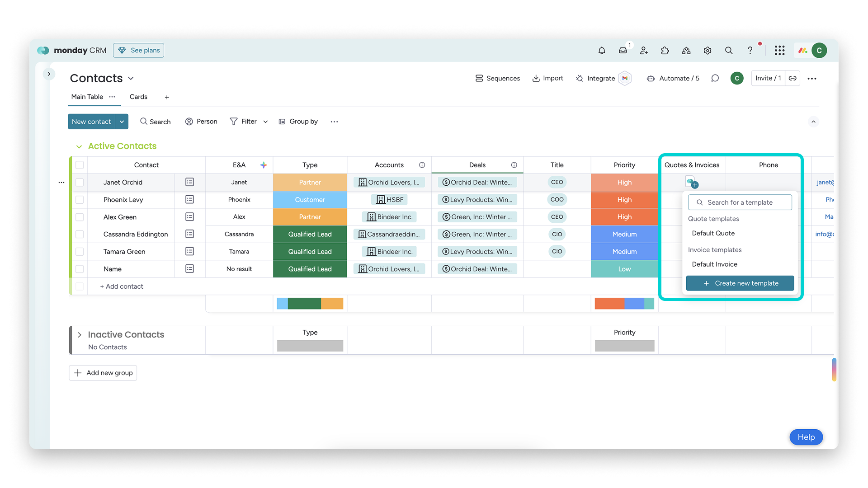Click the Help button
868x488 pixels.
806,437
